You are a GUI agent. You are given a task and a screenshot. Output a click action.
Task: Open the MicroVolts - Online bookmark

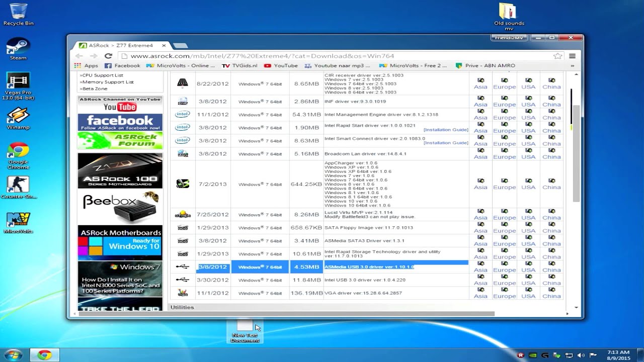[x=181, y=65]
